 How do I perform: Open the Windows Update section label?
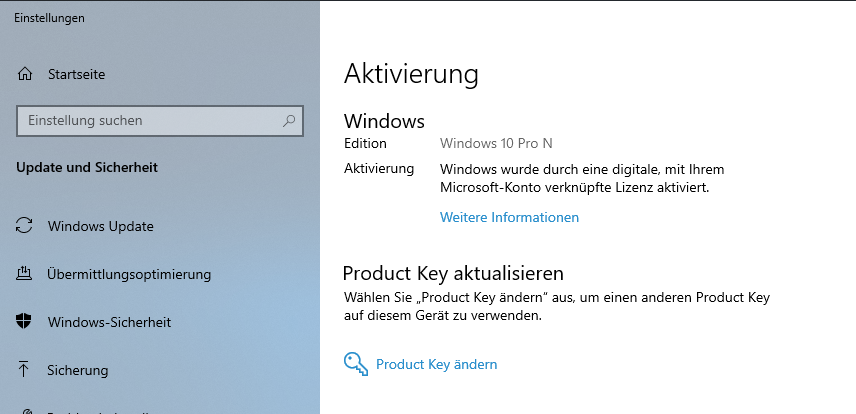point(100,226)
